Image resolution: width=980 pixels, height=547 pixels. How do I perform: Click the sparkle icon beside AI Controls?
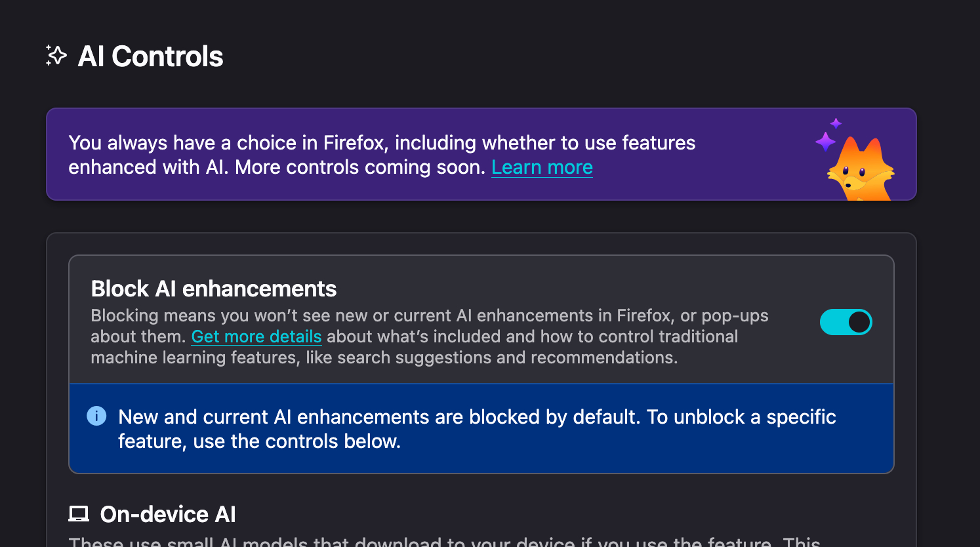coord(56,56)
